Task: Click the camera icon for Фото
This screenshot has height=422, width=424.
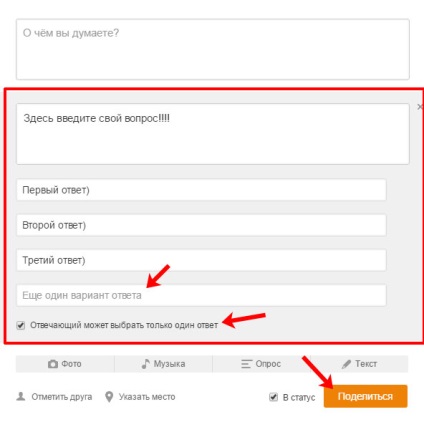Action: pyautogui.click(x=53, y=364)
